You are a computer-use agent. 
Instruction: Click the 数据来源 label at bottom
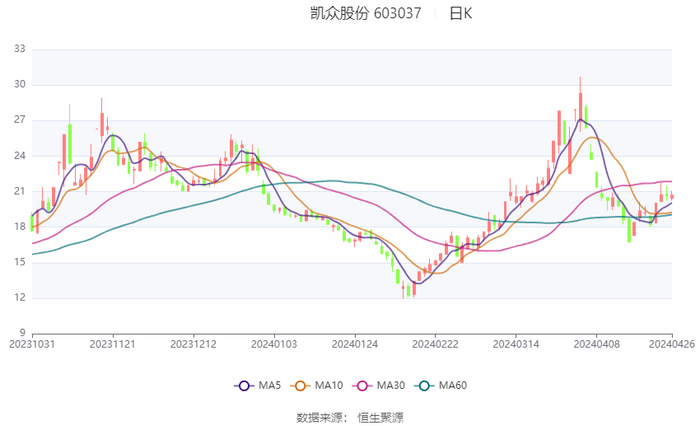(320, 418)
